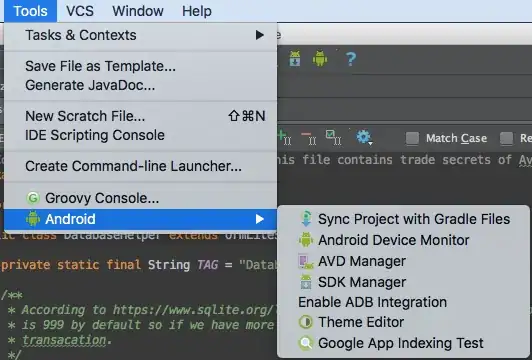The height and width of the screenshot is (360, 532).
Task: Choose Sync Project with Gradle Files
Action: click(x=414, y=219)
